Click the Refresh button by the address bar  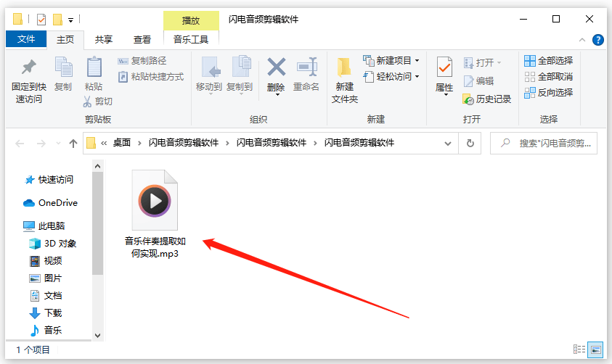[x=470, y=144]
